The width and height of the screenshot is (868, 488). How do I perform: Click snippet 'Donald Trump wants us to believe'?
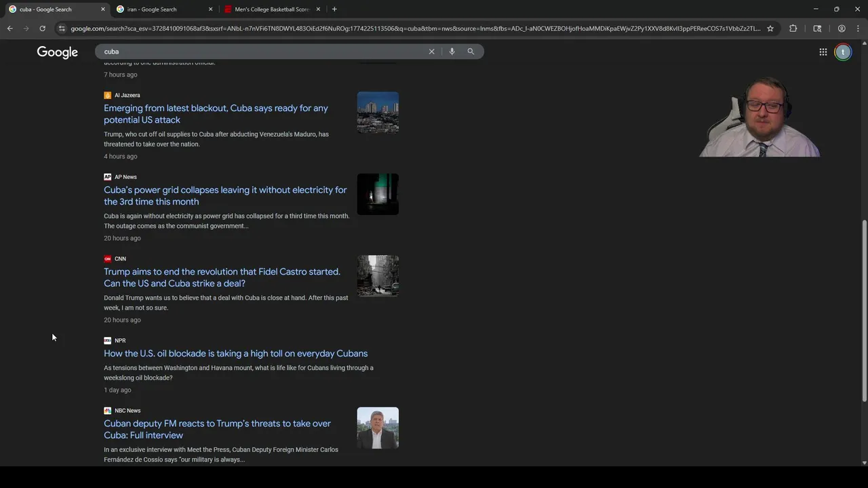226,303
